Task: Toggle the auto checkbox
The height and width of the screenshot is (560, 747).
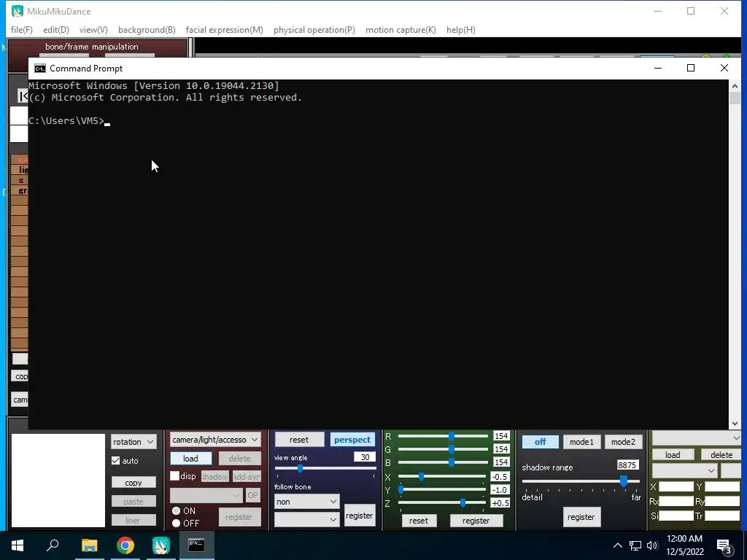Action: tap(116, 461)
